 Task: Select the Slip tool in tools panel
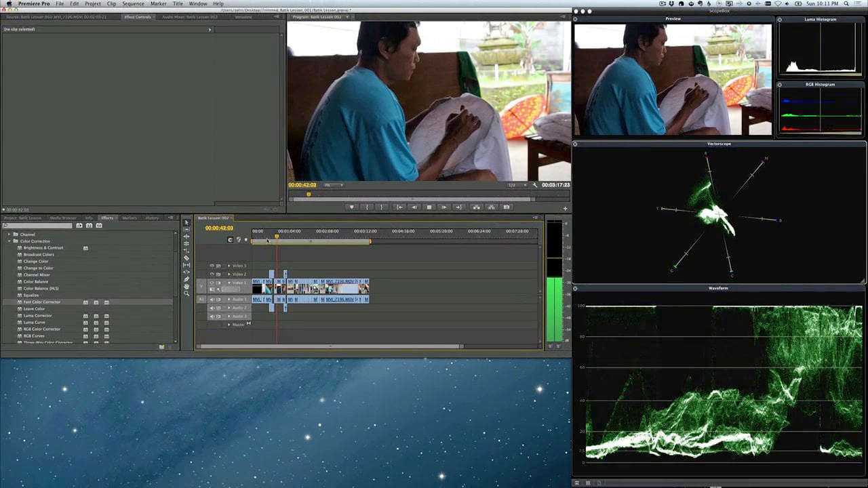click(186, 265)
